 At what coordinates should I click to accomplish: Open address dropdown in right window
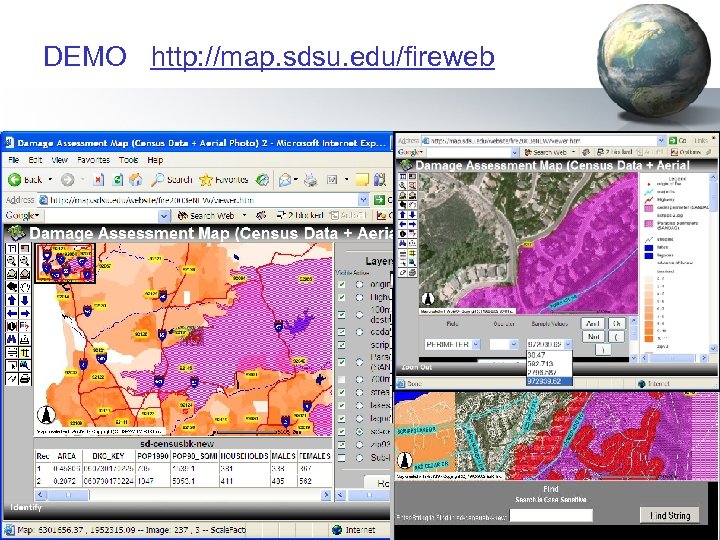coord(661,140)
